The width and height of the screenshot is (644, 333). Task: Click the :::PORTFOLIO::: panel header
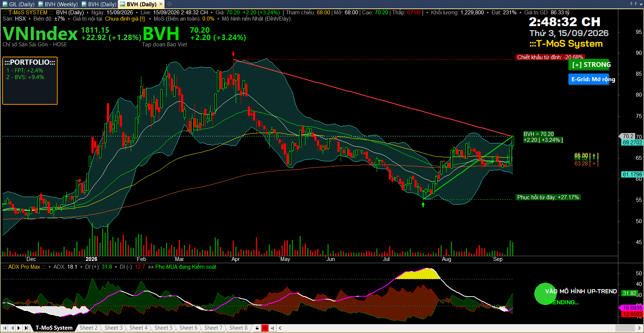(x=30, y=62)
